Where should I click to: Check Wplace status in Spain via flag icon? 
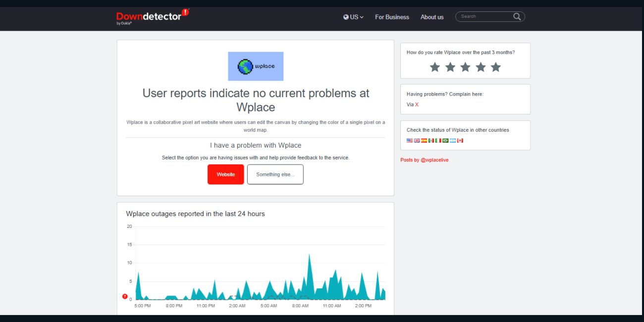424,140
